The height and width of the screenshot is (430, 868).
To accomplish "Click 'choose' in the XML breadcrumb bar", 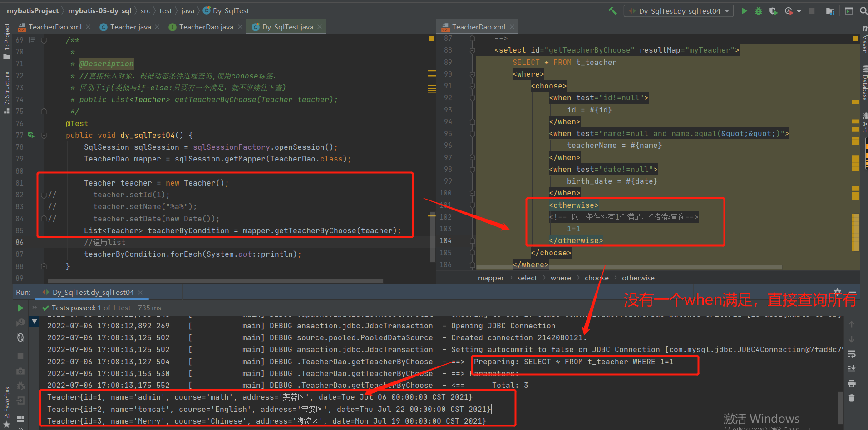I will pyautogui.click(x=597, y=278).
